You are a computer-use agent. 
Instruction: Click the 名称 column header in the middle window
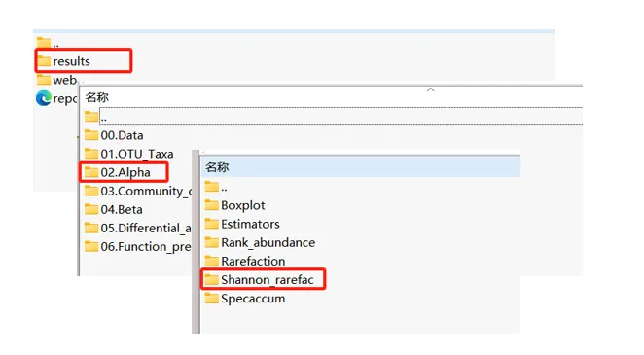97,97
